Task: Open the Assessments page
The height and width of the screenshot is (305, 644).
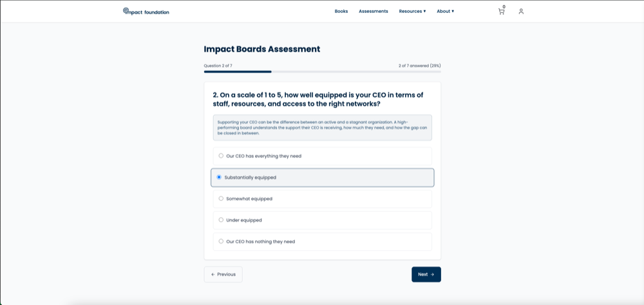Action: click(374, 12)
